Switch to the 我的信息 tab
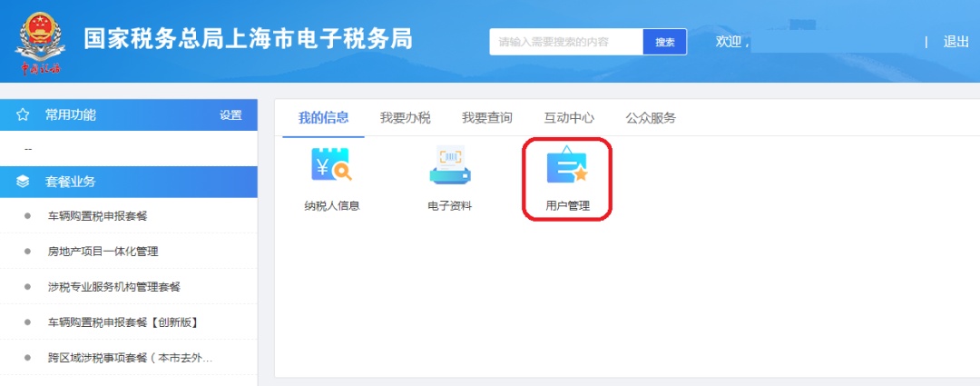980x386 pixels. pos(323,117)
